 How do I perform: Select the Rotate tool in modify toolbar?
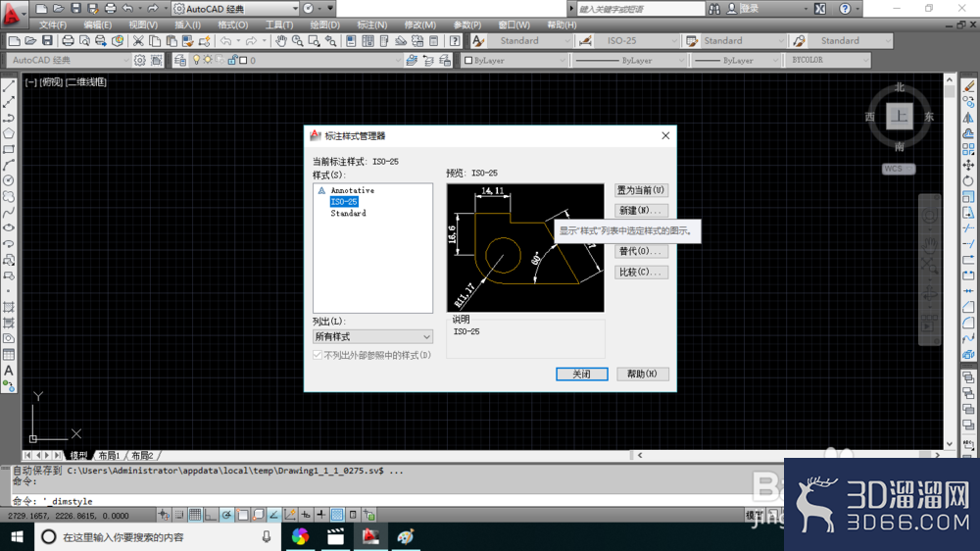tap(968, 180)
